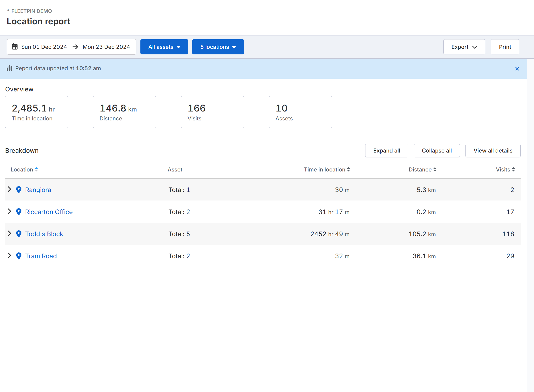Click the Todd's Block map pin icon
Screen dimensions: 534x392
click(x=19, y=234)
